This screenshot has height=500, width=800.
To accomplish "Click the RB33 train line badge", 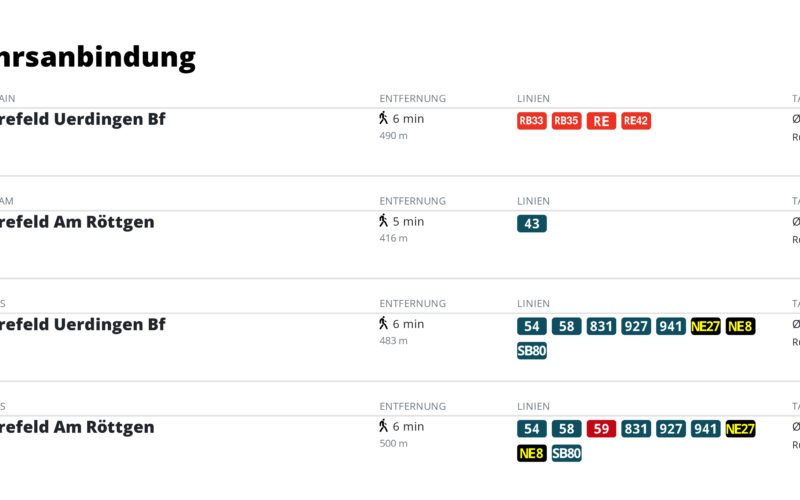I will (x=532, y=121).
